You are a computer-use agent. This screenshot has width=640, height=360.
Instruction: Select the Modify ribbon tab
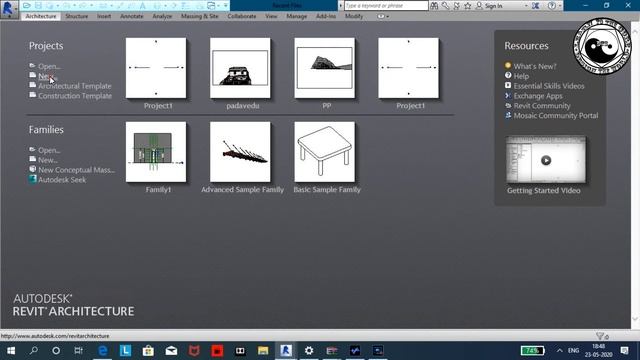pyautogui.click(x=354, y=16)
